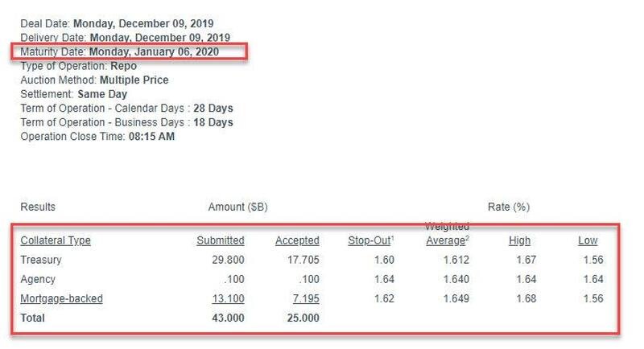Viewport: 644px width, 349px height.
Task: Click the 13.100 submitted amount
Action: click(x=228, y=298)
